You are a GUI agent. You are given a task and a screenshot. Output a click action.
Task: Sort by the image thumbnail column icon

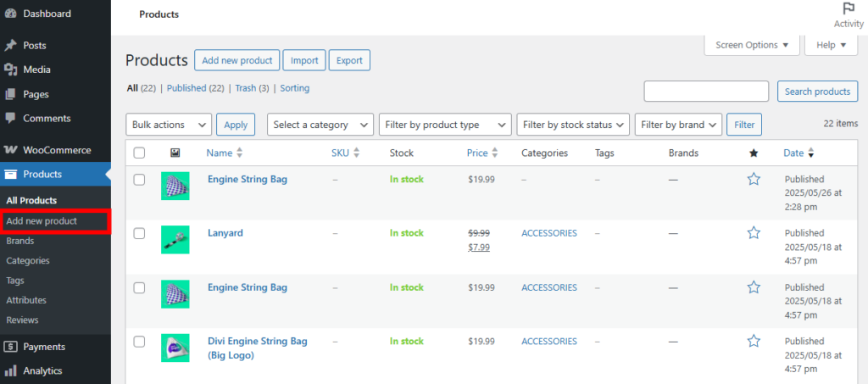click(x=175, y=153)
